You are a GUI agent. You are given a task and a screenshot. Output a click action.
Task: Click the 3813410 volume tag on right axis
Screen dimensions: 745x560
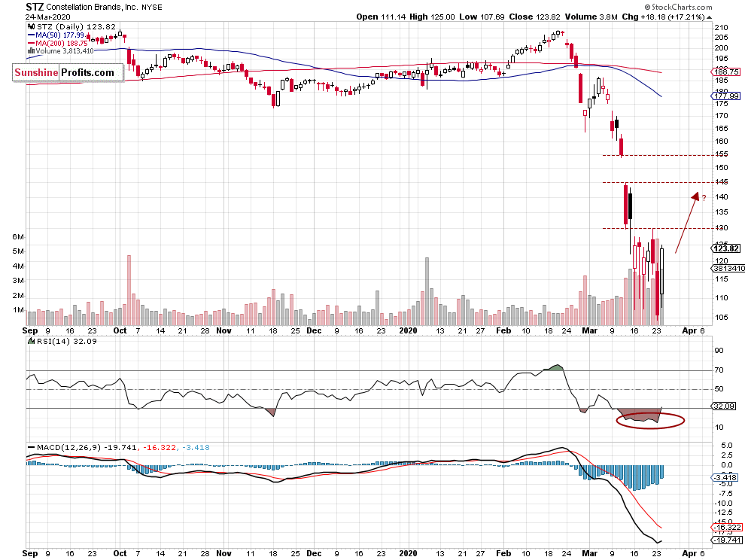click(x=728, y=268)
